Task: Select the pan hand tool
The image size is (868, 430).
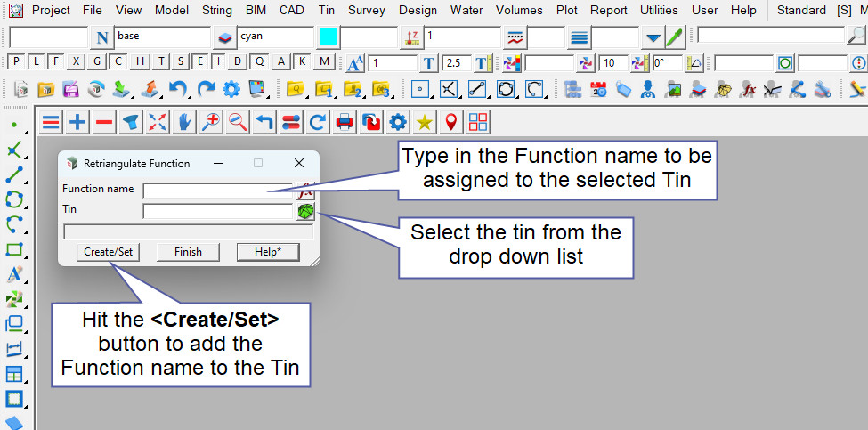Action: [183, 122]
